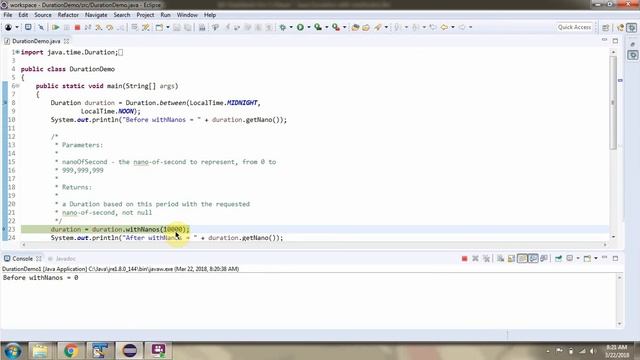The image size is (640, 360).
Task: Click the Resume debug button
Action: tap(56, 27)
